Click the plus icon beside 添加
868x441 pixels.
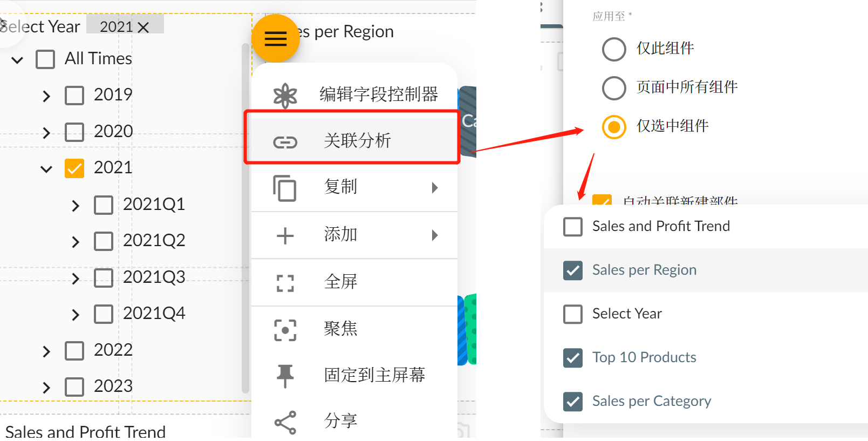pos(285,236)
